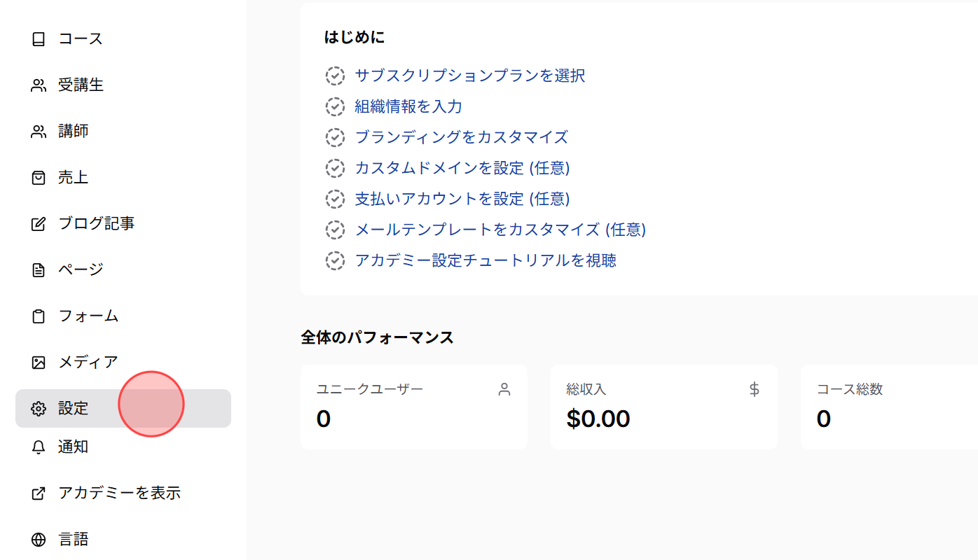Click the フォーム clipboard icon

point(37,316)
